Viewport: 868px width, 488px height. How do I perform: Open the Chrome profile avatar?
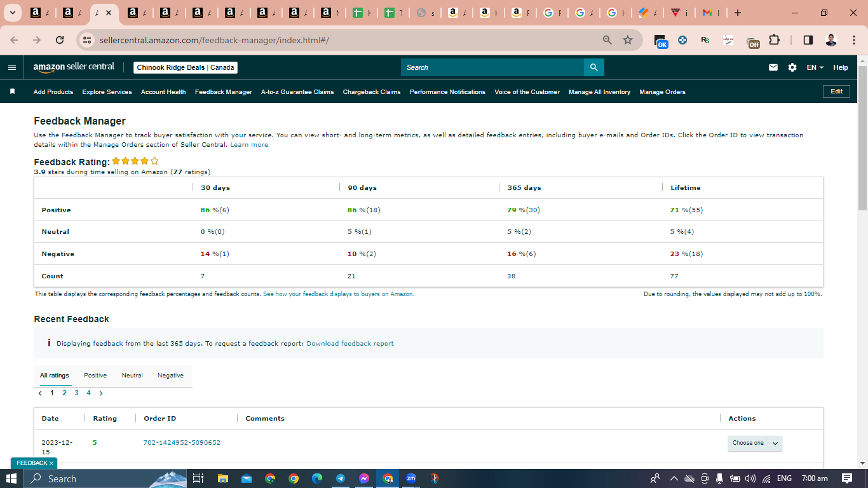(x=831, y=40)
